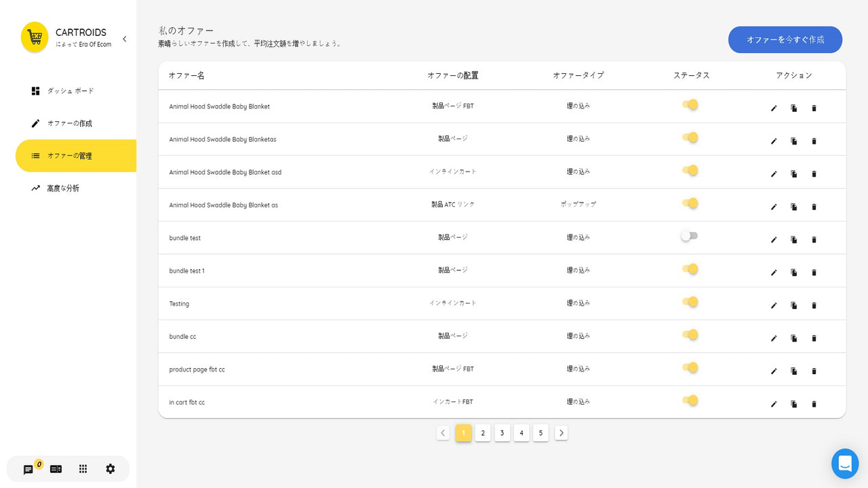
Task: Duplicate the Baby Blanketas offer
Action: tap(794, 141)
